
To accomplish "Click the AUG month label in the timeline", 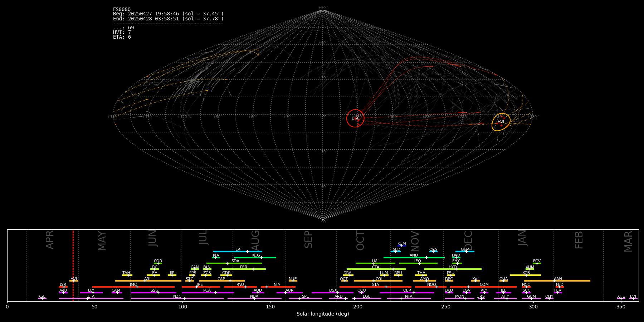I will (x=255, y=240).
